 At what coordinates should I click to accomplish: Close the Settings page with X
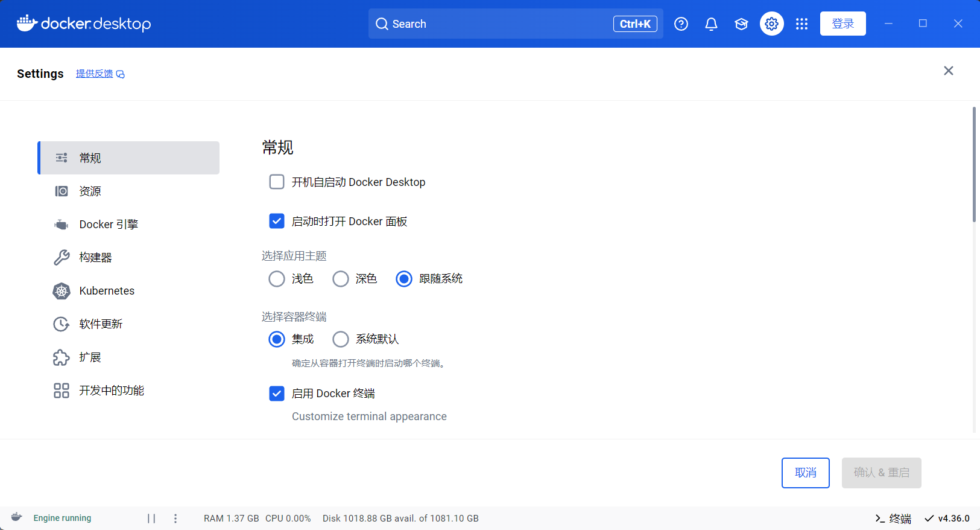point(948,71)
